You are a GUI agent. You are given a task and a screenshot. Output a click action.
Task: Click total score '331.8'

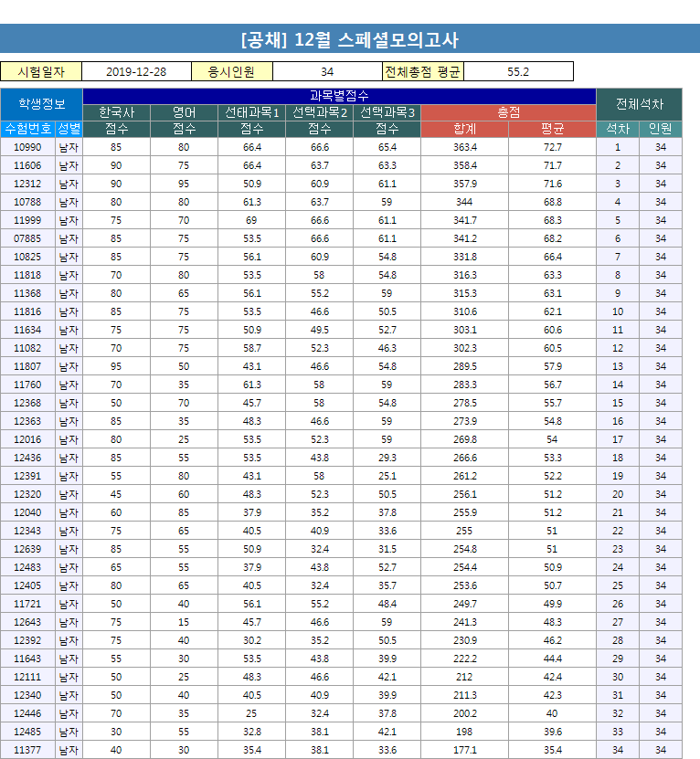464,257
